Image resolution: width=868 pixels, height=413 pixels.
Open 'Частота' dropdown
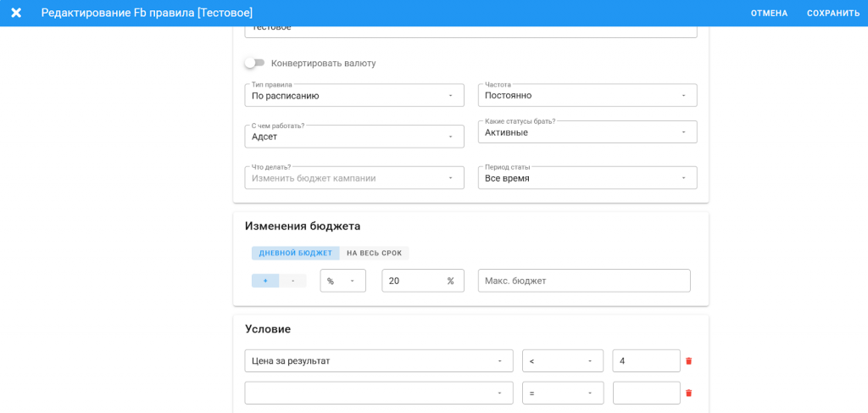tap(587, 96)
